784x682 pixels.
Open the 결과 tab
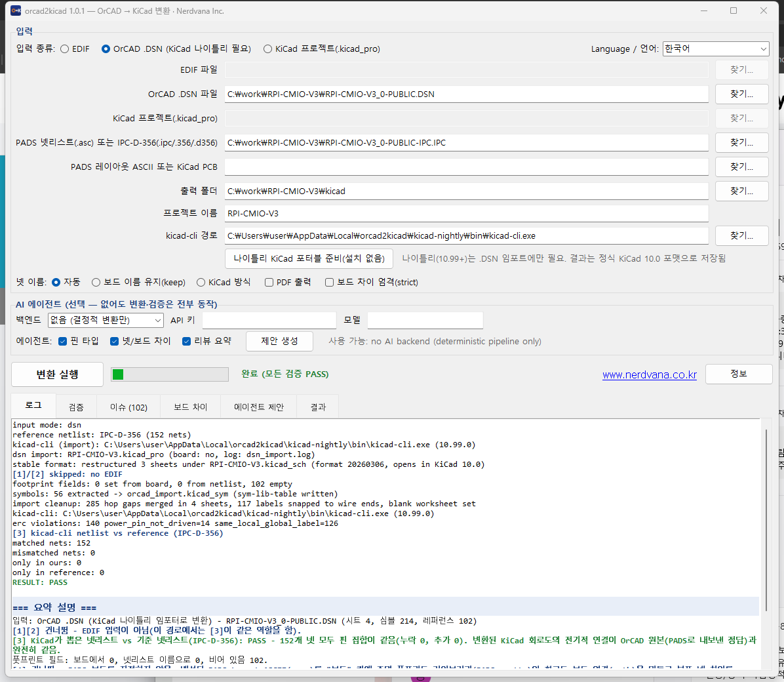coord(318,407)
